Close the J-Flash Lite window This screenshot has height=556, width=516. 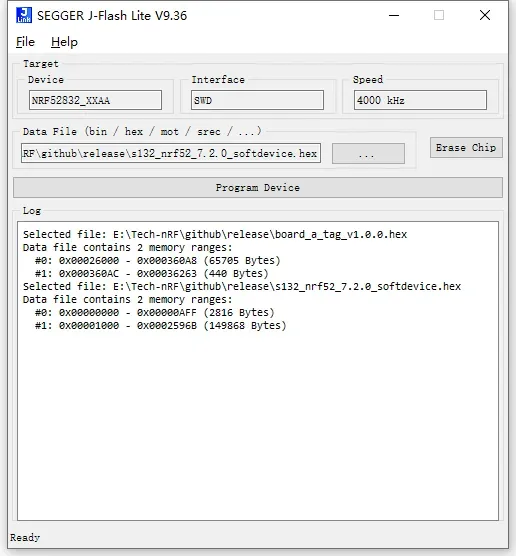pyautogui.click(x=485, y=15)
